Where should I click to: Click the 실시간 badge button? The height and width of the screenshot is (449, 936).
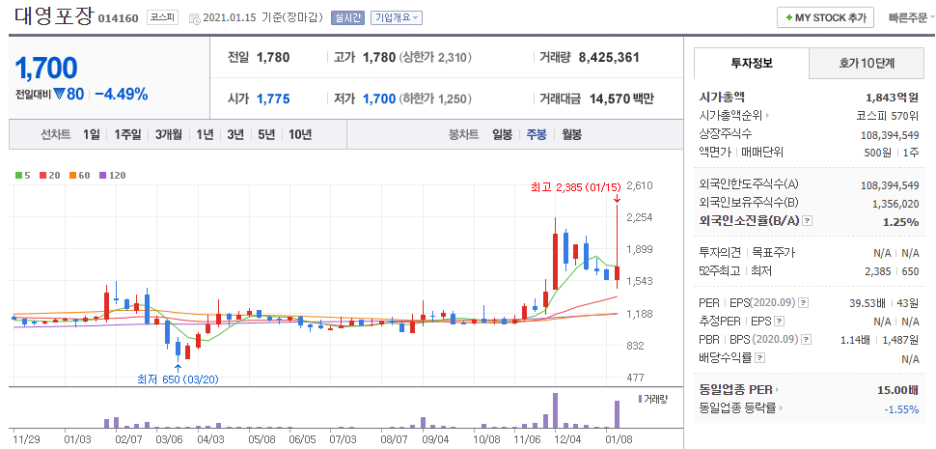(347, 18)
